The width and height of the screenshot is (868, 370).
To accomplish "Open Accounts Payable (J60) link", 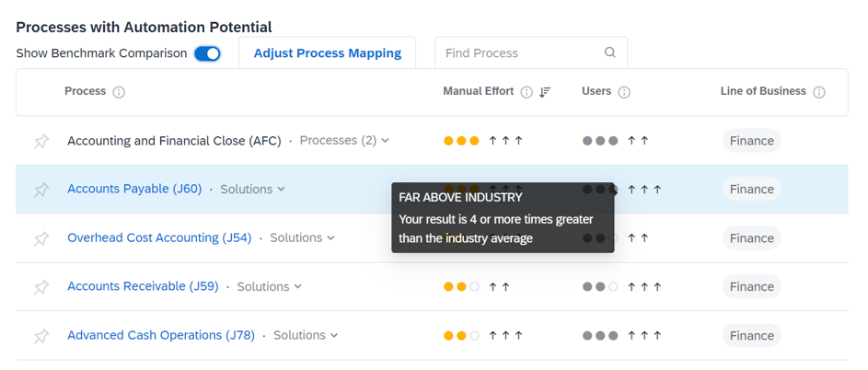I will click(x=134, y=189).
